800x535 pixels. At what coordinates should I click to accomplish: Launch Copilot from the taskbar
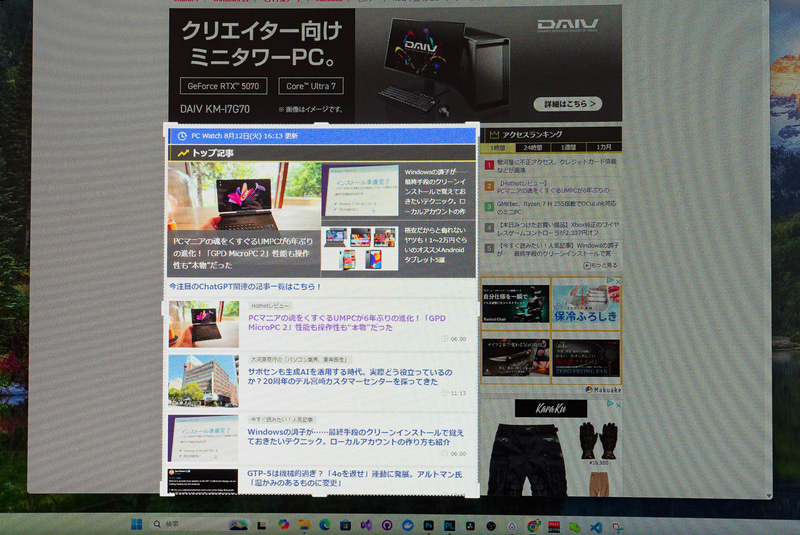click(x=284, y=525)
